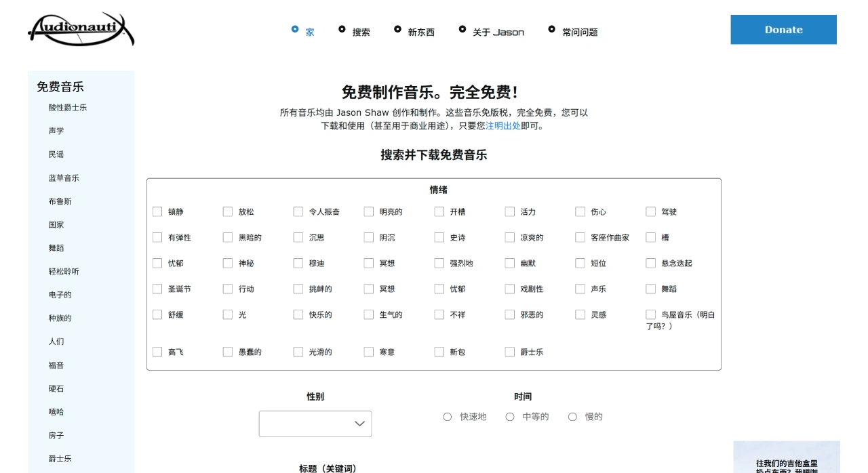Check the 镇静 mood checkbox
This screenshot has height=473, width=868.
(x=157, y=211)
